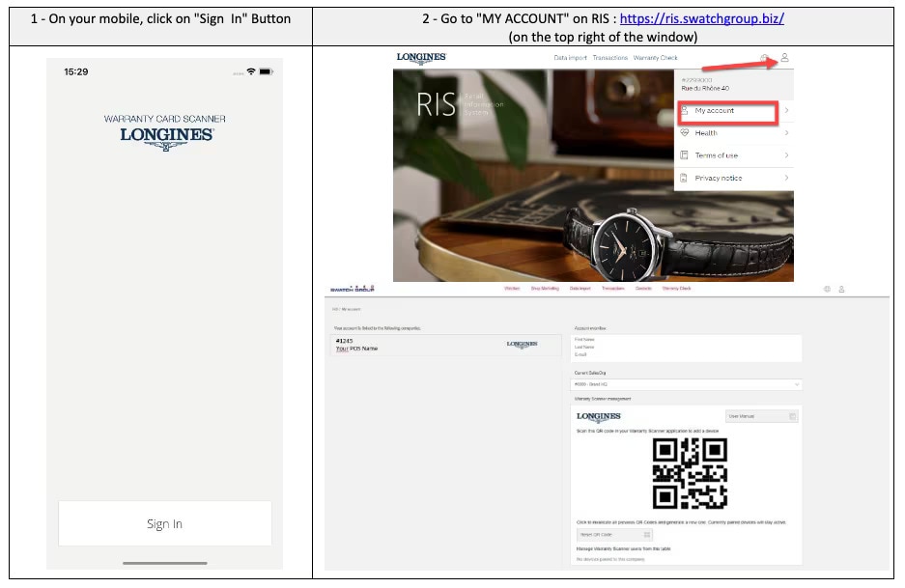905x588 pixels.
Task: Click the RIS / My account breadcrumb
Action: [x=347, y=309]
